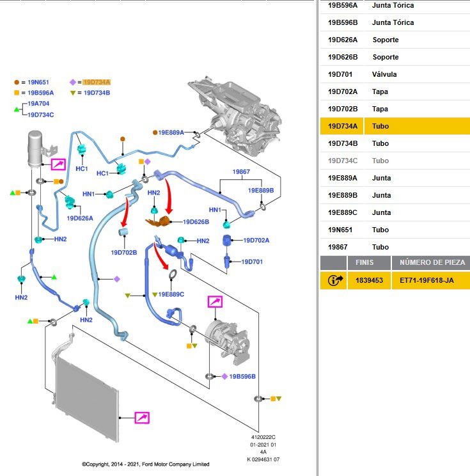The width and height of the screenshot is (470, 476).
Task: Click the orange circle legend symbol for 19N651
Action: tap(17, 83)
